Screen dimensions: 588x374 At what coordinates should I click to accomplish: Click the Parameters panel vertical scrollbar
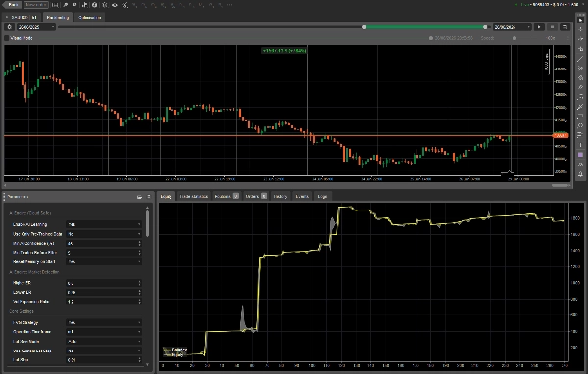coord(147,224)
